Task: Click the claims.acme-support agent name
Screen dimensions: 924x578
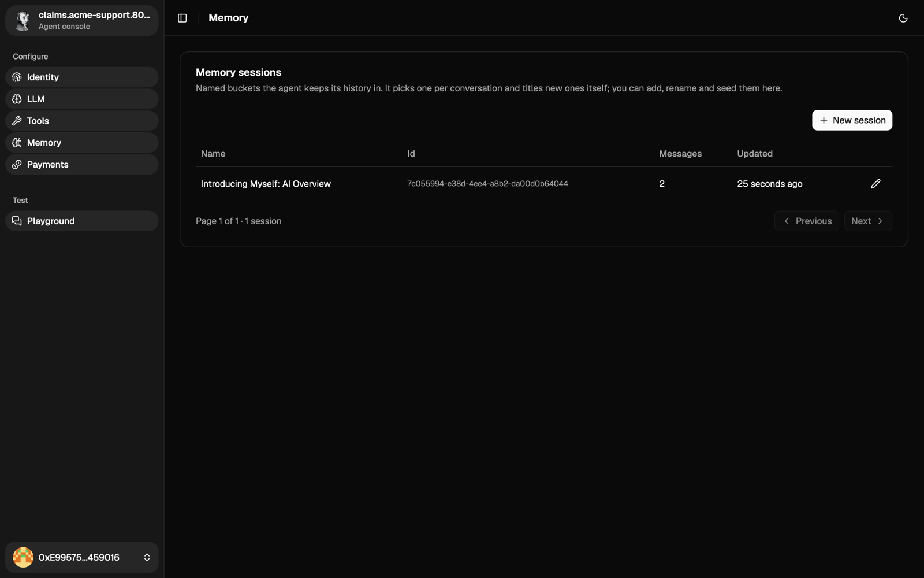Action: [94, 15]
